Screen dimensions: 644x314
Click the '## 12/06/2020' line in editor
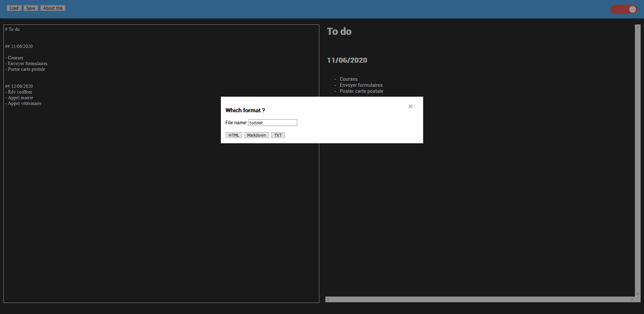click(x=19, y=86)
